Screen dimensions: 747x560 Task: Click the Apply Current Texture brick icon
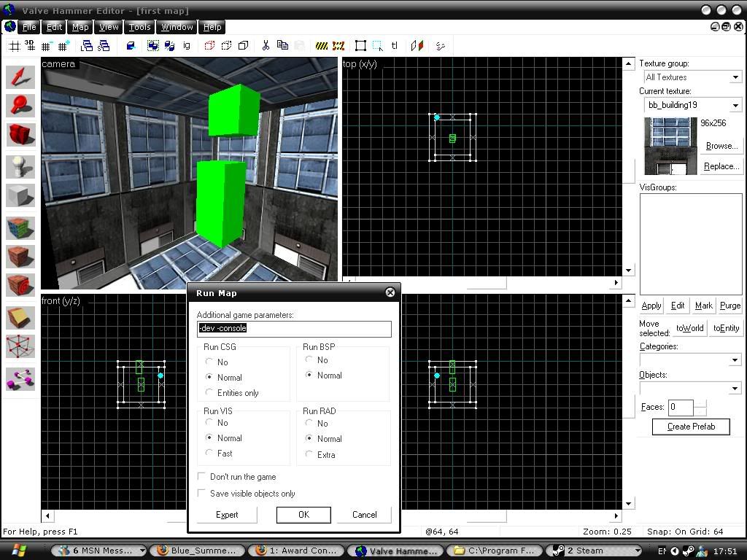[x=20, y=257]
